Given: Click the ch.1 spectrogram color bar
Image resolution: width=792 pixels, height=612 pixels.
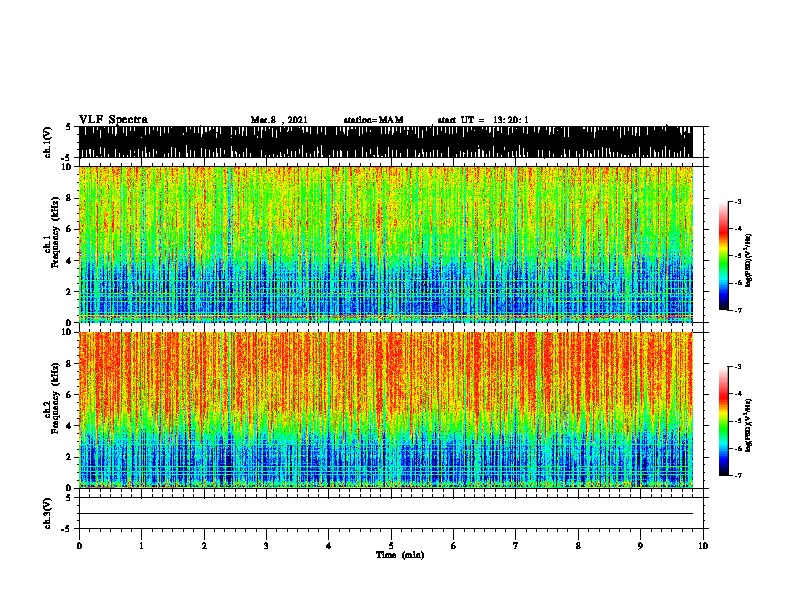Looking at the screenshot, I should (x=724, y=256).
